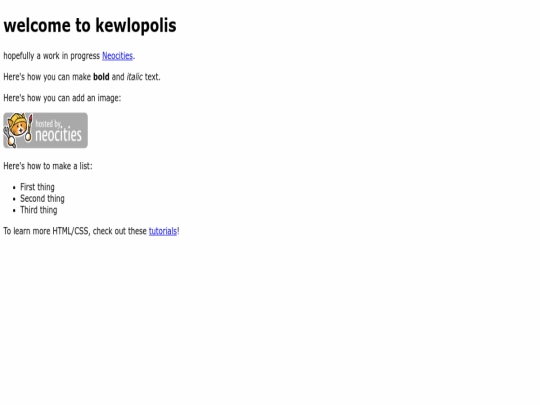Open the Neocities hyperlink
Viewport: 540px width, 405px height.
(117, 56)
